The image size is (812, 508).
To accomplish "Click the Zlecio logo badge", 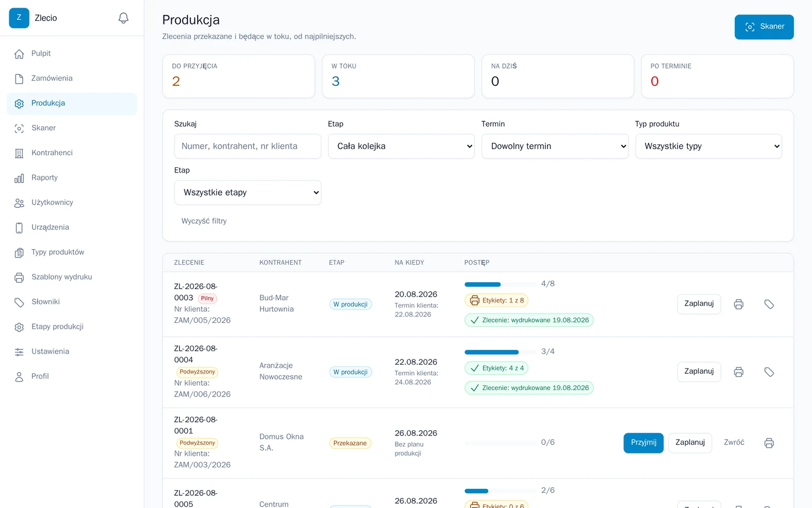I will click(19, 18).
